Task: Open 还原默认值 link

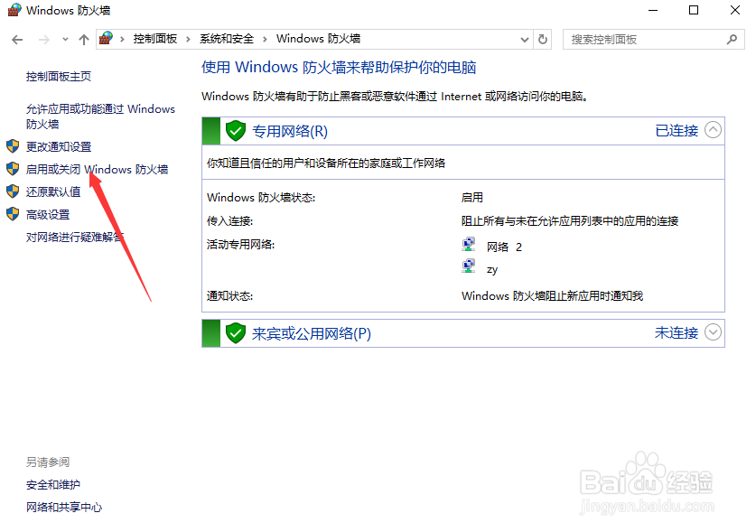Action: pos(53,192)
